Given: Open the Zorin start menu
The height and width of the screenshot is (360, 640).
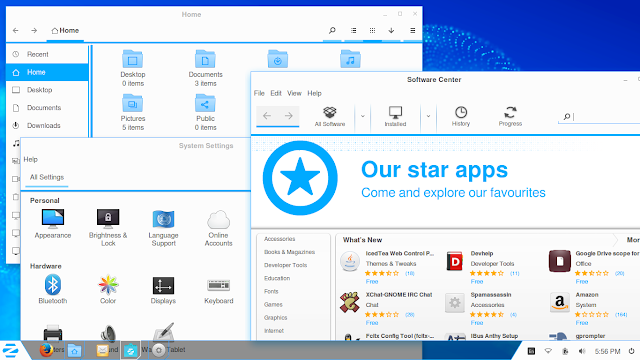Looking at the screenshot, I should [11, 350].
